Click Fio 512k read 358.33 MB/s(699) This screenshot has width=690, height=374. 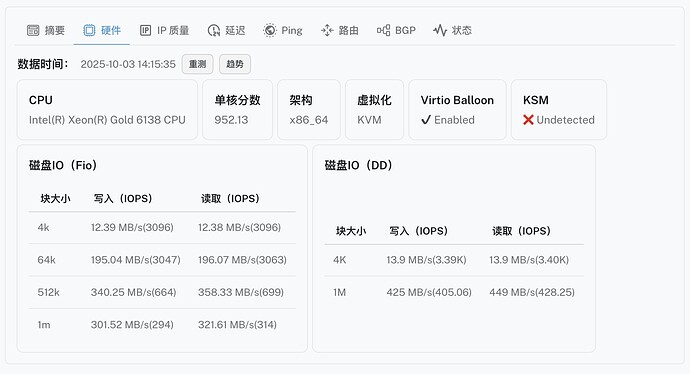241,292
